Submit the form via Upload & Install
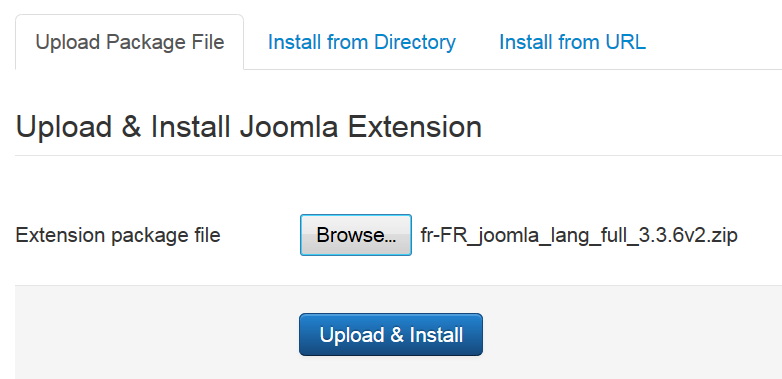 [x=391, y=335]
